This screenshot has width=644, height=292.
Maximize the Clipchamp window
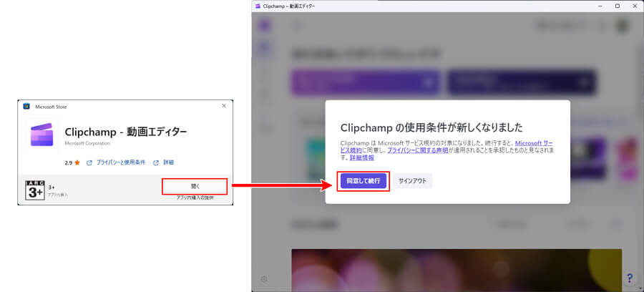coord(618,6)
